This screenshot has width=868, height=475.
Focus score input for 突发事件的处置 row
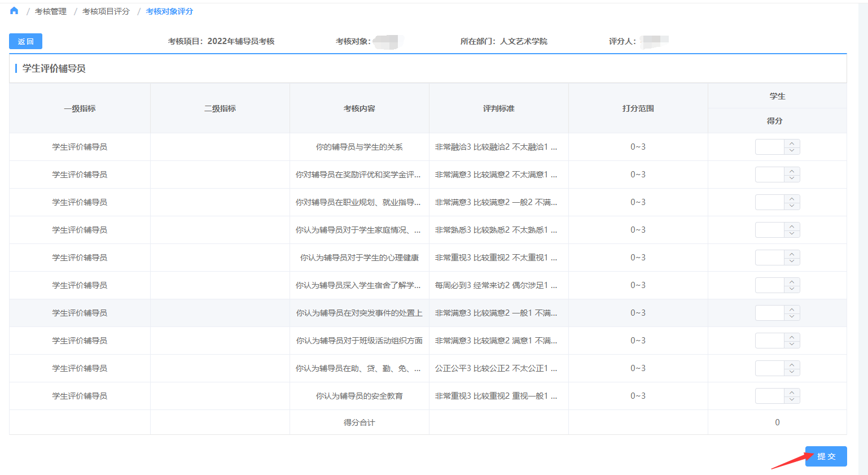pos(770,313)
